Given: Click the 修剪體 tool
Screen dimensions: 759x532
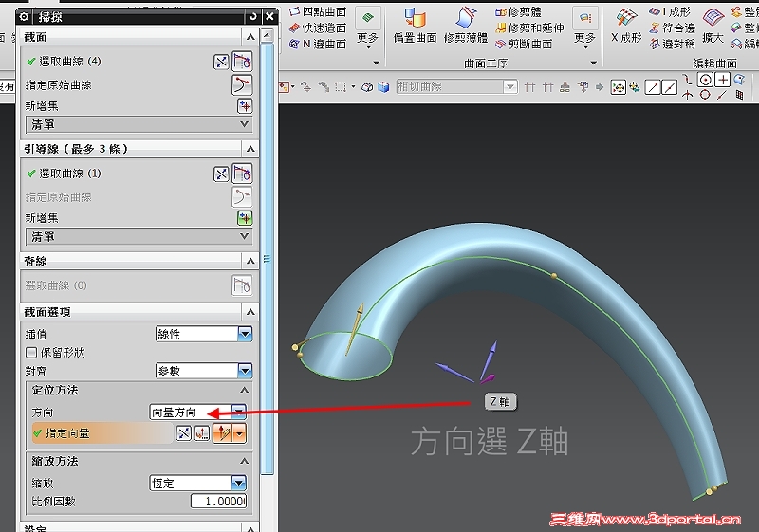Looking at the screenshot, I should click(x=518, y=11).
